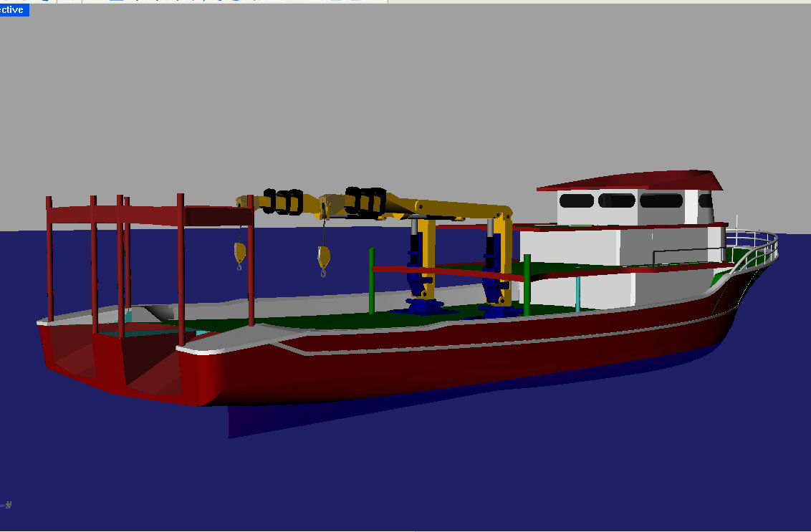Select the leftmost black wheelhouse window

[577, 200]
